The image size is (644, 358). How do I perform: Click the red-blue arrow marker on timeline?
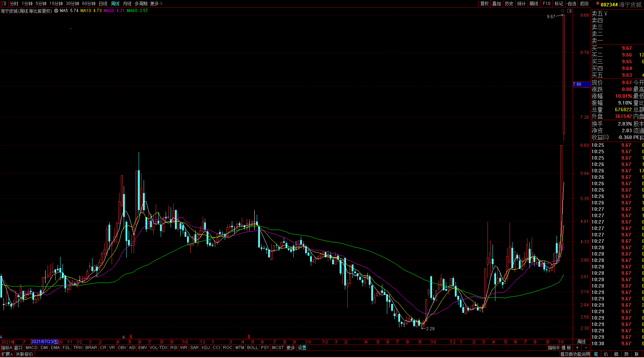(123, 336)
